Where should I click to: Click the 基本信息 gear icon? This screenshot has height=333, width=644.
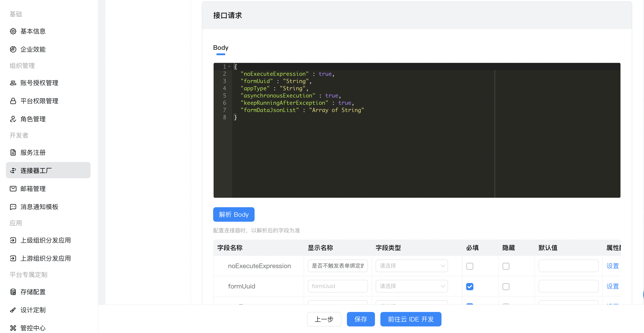(x=13, y=31)
